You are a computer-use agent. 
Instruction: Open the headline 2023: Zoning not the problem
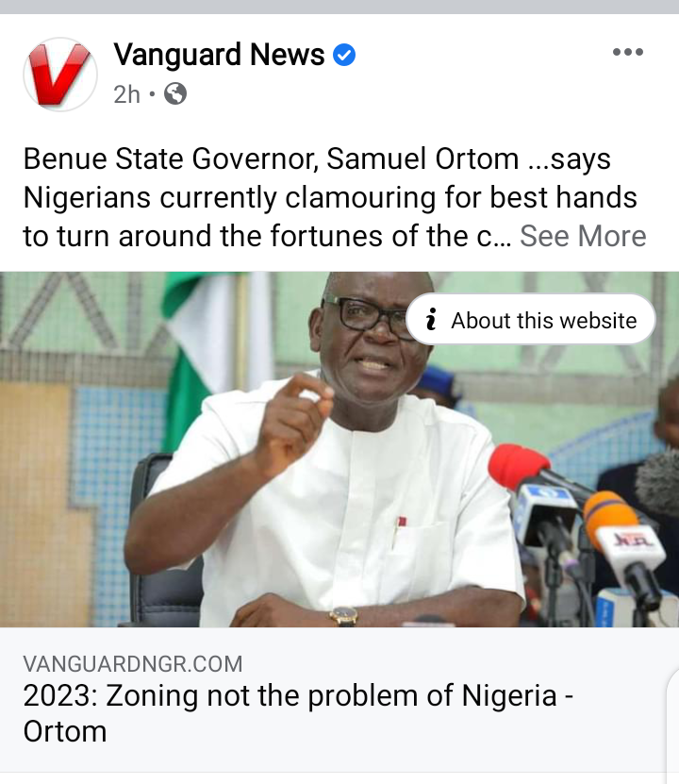(298, 713)
